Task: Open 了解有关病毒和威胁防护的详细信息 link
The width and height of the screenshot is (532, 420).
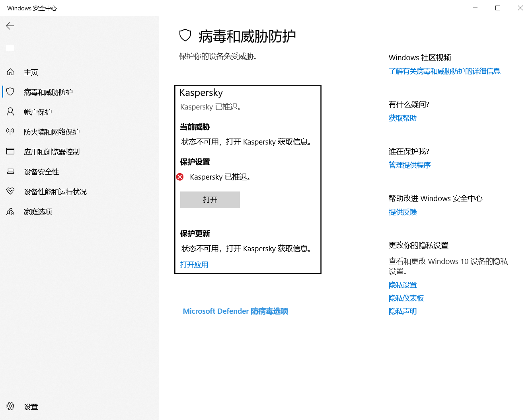Action: tap(444, 71)
